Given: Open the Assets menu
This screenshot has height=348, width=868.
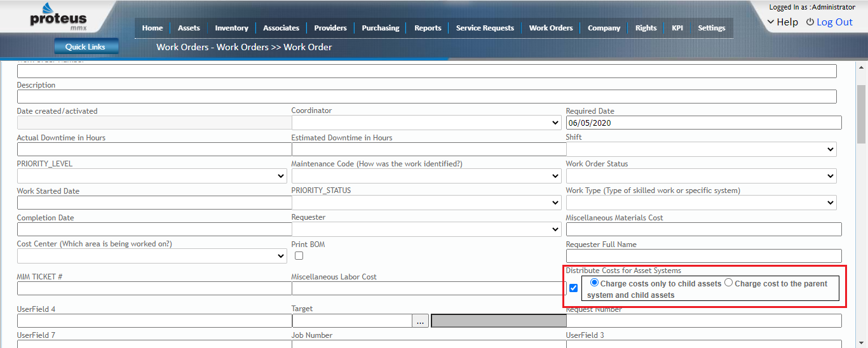Looking at the screenshot, I should click(x=189, y=28).
